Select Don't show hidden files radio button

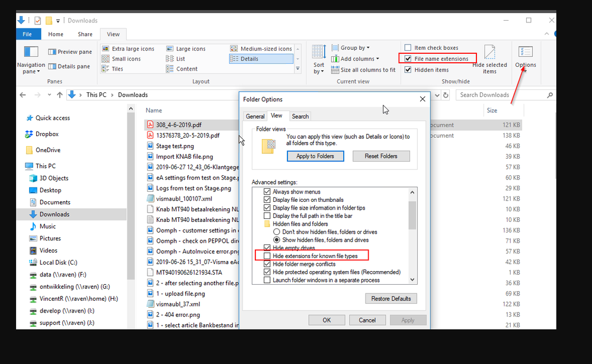click(277, 232)
